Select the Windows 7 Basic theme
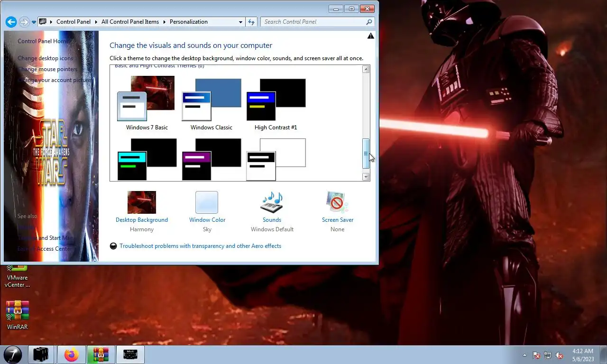 click(x=147, y=103)
